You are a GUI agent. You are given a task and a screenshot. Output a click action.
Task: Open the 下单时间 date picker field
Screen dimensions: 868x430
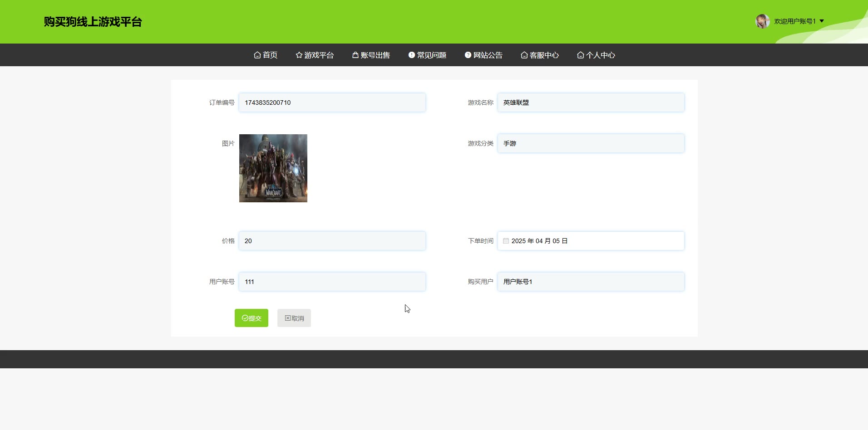tap(591, 241)
